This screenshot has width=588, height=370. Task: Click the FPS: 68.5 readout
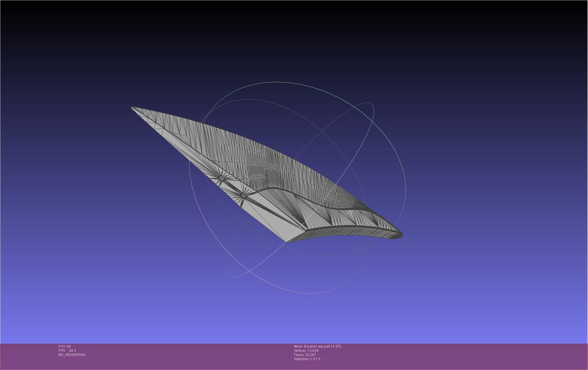[x=67, y=351]
